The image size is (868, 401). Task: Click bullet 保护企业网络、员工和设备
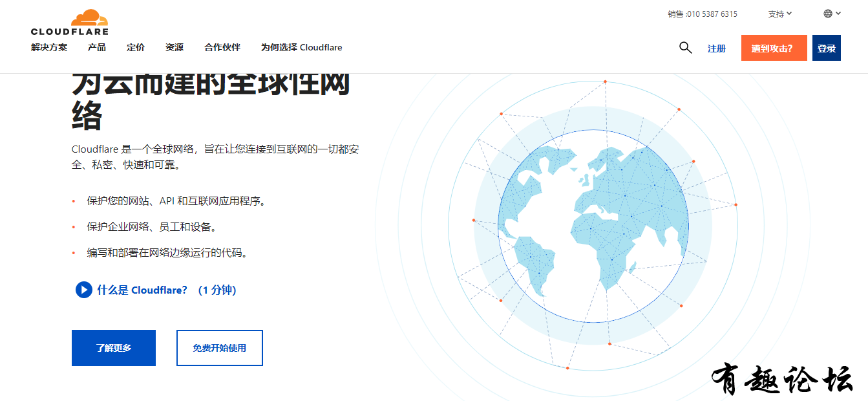pos(152,227)
